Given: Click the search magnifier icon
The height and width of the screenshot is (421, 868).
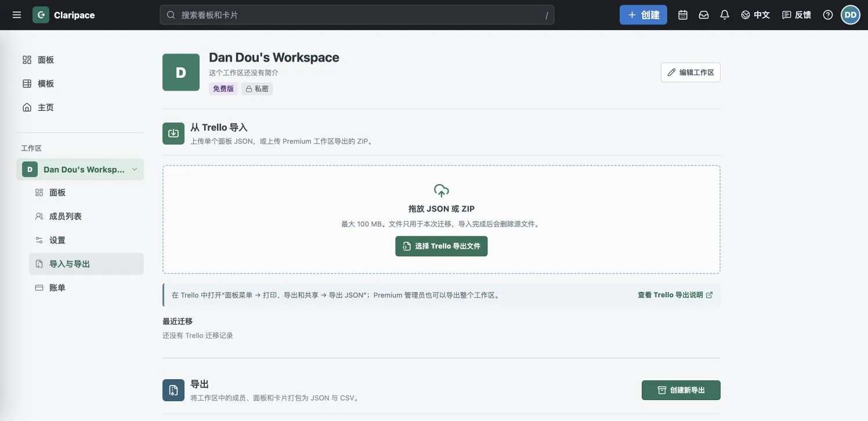Looking at the screenshot, I should tap(171, 15).
